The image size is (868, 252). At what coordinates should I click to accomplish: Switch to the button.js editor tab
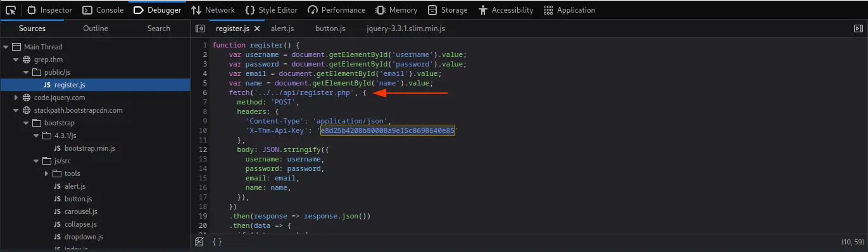[330, 28]
